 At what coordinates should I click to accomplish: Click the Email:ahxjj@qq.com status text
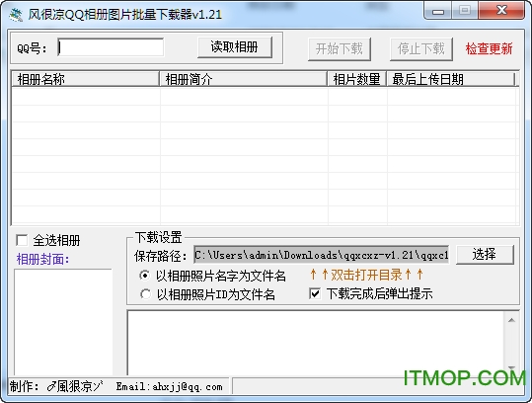(170, 387)
